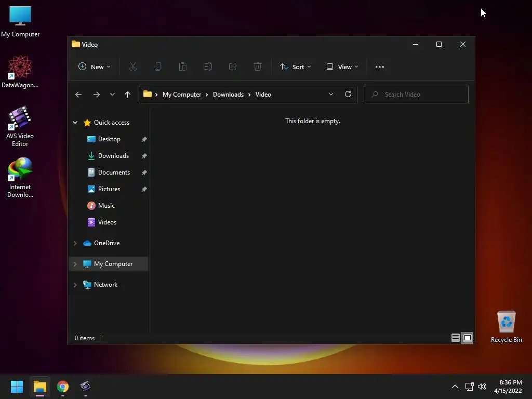Select Pictures in Quick access
The width and height of the screenshot is (532, 399).
point(109,189)
